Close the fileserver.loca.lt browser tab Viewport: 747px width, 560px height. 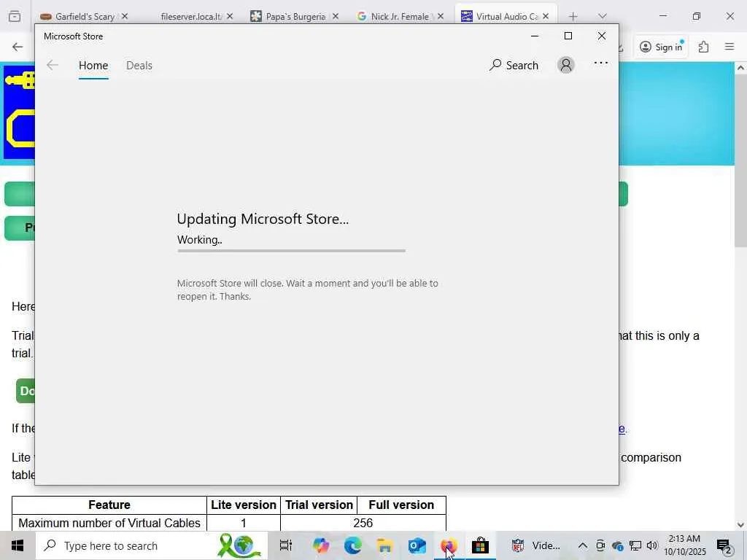[230, 16]
